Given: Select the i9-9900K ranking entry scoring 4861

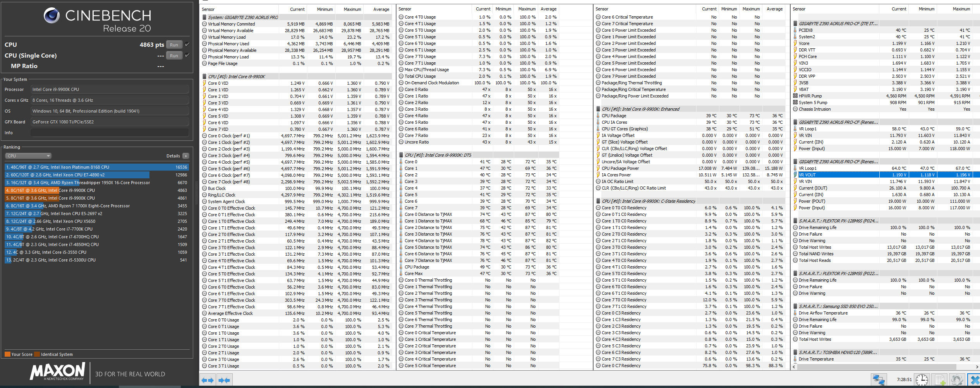Looking at the screenshot, I should [97, 198].
